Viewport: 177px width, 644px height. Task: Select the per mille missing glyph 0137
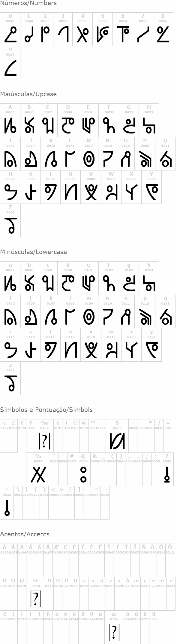44,436
